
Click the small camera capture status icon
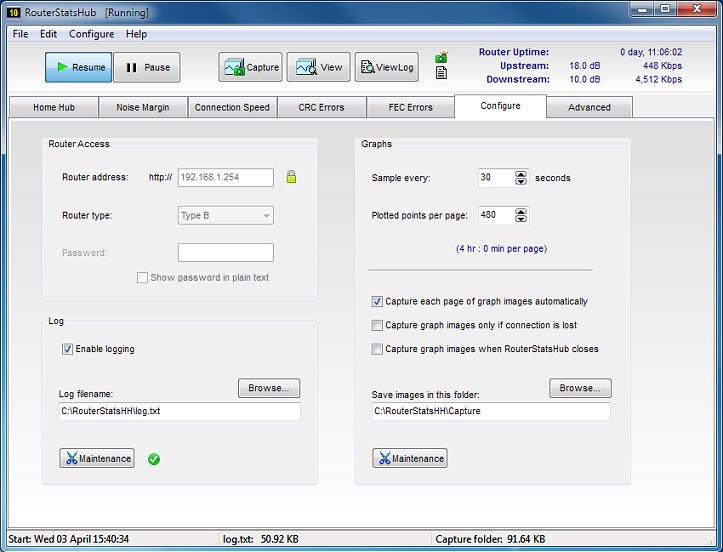point(441,58)
